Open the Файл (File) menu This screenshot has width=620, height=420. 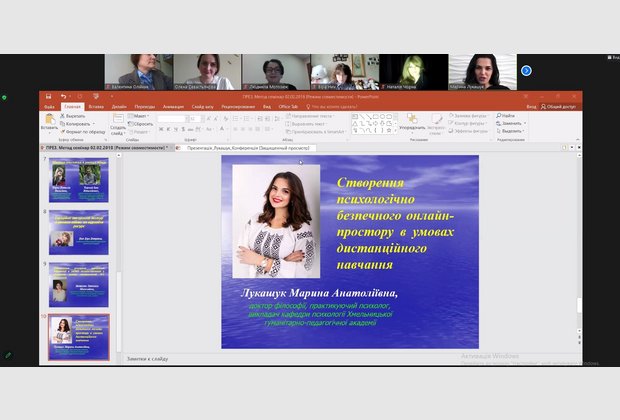pyautogui.click(x=49, y=106)
